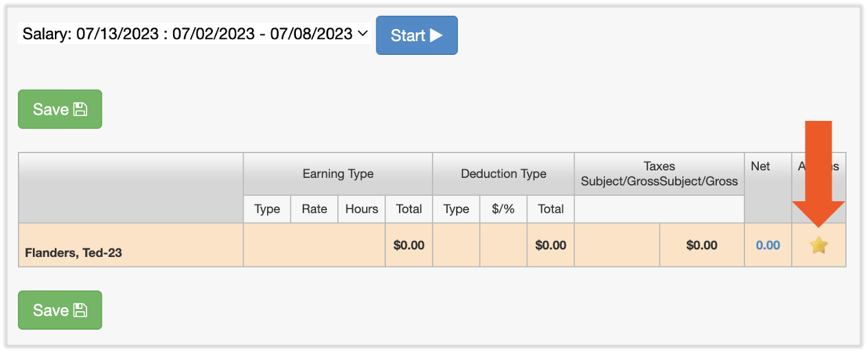
Task: Click the gold star action icon
Action: [x=818, y=245]
